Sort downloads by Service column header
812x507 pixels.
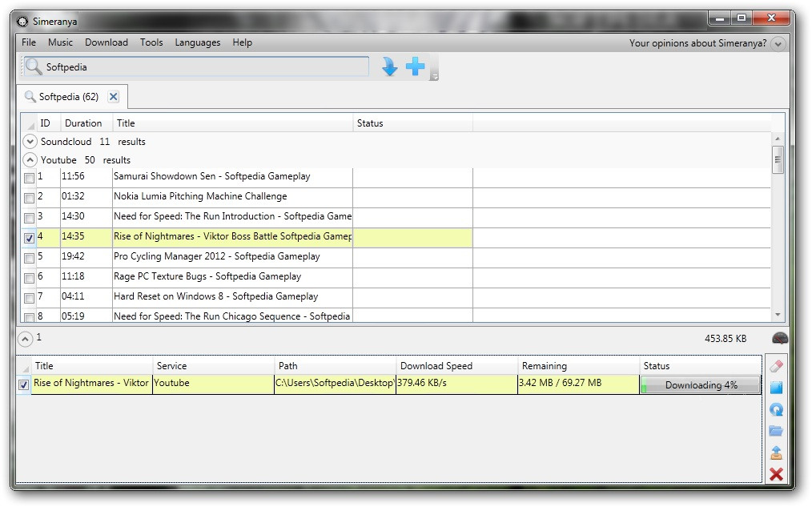[213, 365]
